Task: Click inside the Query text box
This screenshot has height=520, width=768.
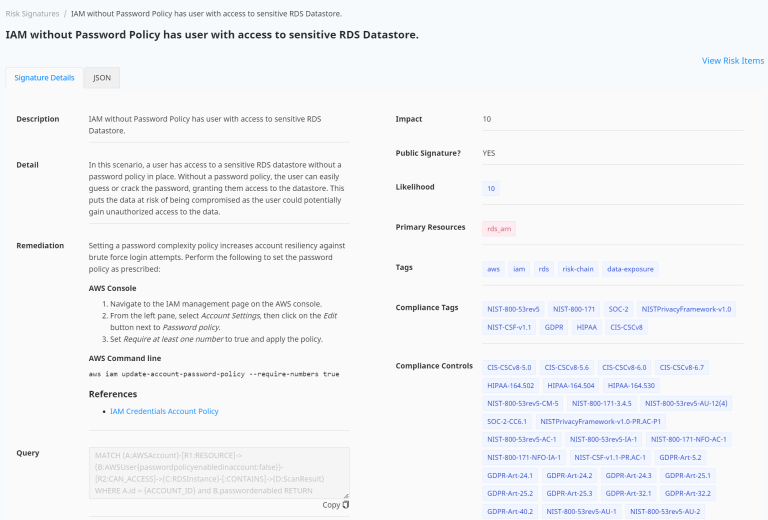Action: 218,471
